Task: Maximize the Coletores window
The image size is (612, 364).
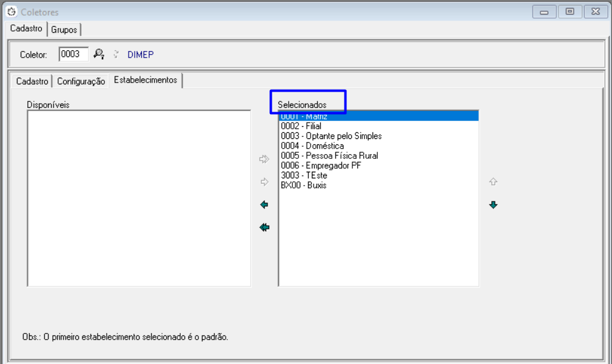Action: click(570, 12)
